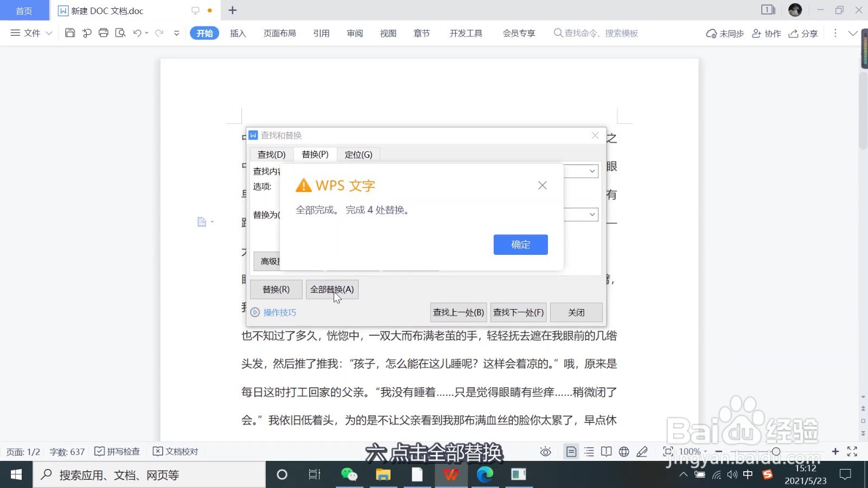This screenshot has height=488, width=868.
Task: Open the more options vertical dots
Action: click(835, 33)
